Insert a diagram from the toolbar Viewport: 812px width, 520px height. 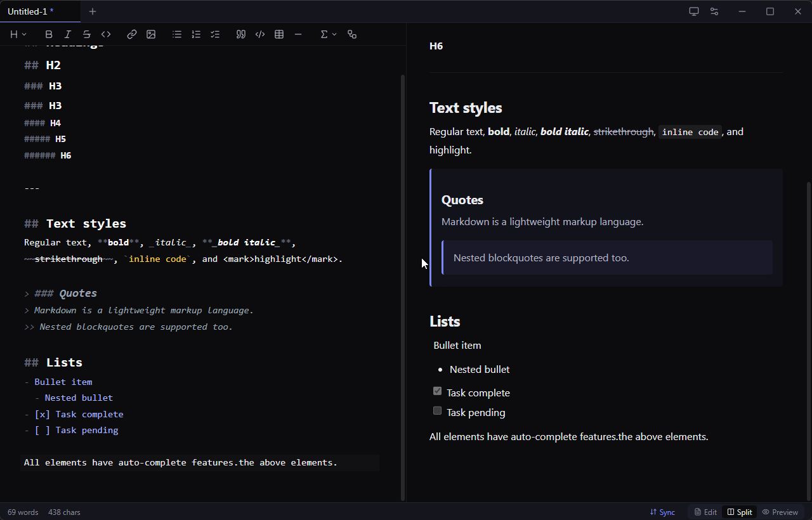point(352,34)
